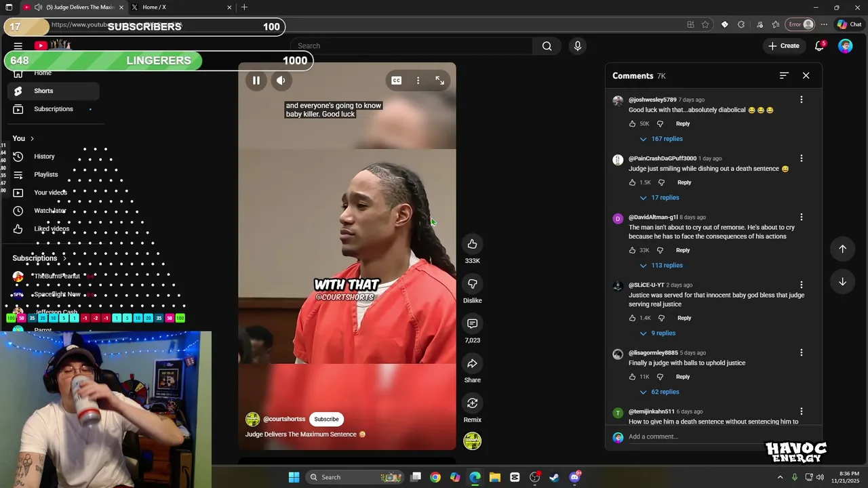Image resolution: width=868 pixels, height=488 pixels.
Task: Open File Explorer from the taskbar
Action: pos(495,477)
